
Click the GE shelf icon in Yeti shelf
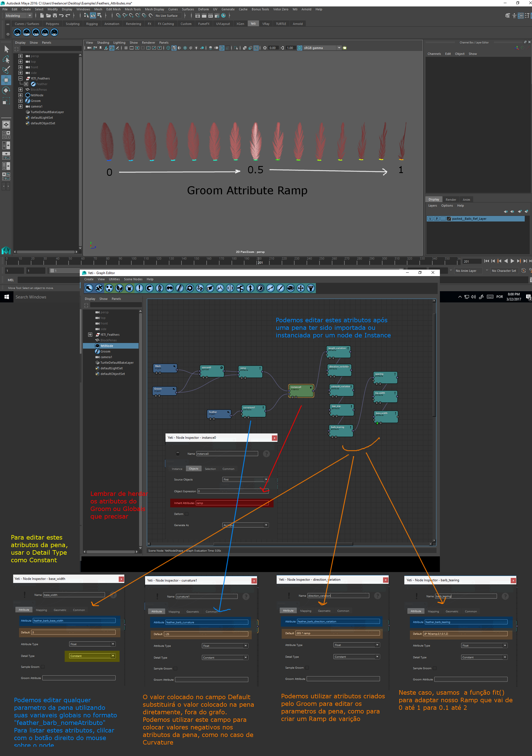54,32
